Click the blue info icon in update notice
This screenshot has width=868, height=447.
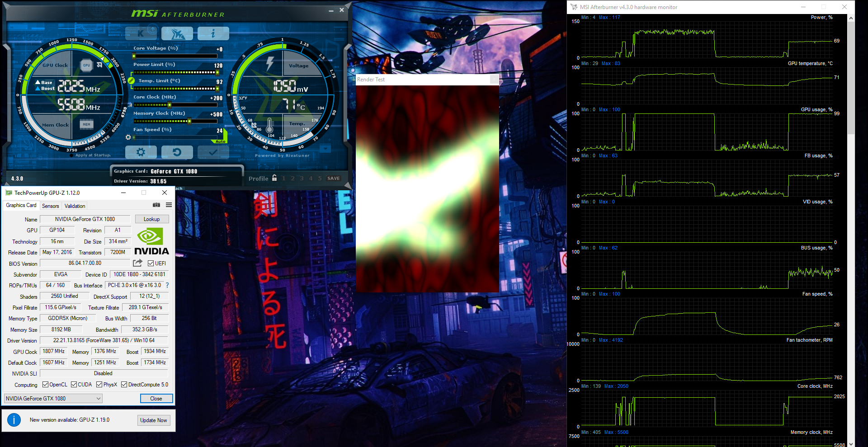click(x=14, y=420)
